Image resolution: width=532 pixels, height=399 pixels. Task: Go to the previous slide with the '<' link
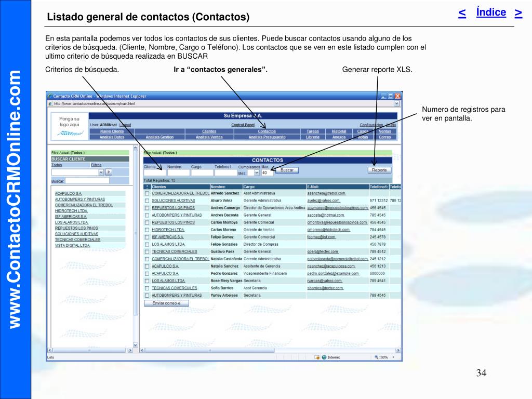coord(462,13)
